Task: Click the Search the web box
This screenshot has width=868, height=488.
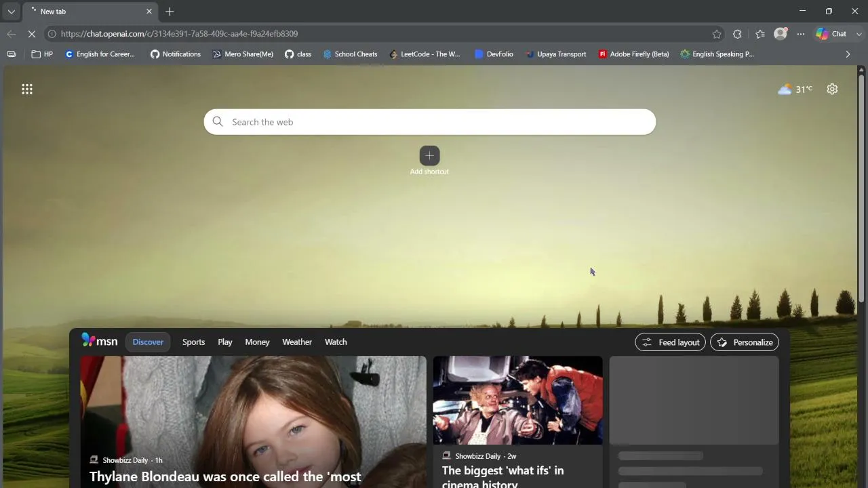Action: [x=430, y=122]
